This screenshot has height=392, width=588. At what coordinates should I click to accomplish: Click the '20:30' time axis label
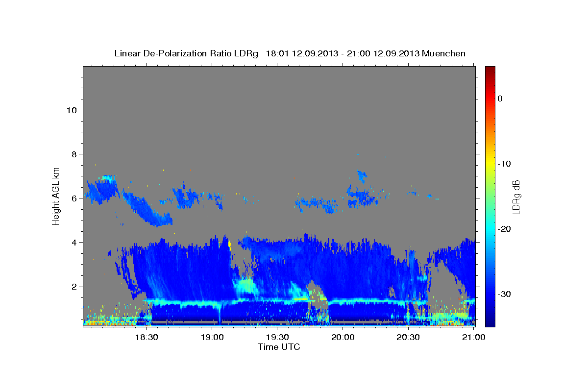click(x=408, y=337)
